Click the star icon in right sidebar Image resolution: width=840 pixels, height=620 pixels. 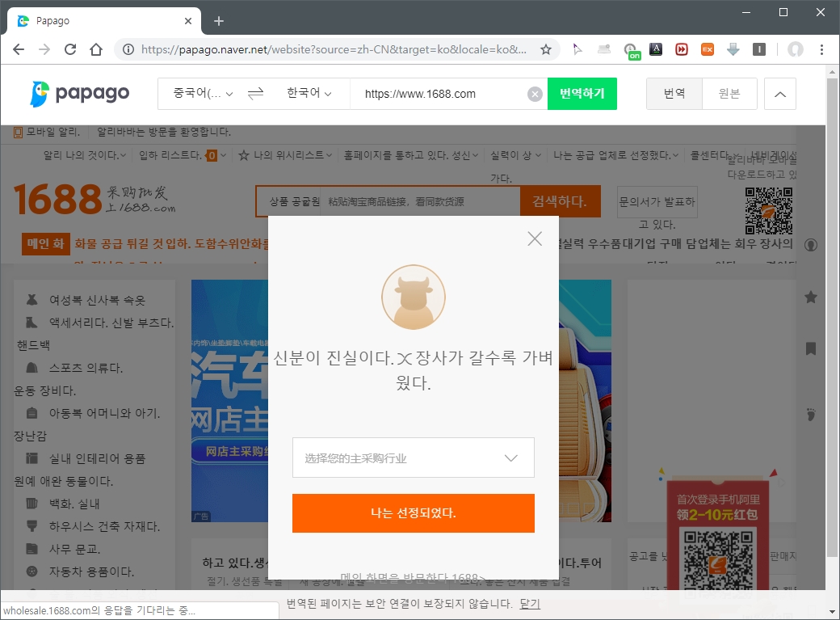coord(811,297)
